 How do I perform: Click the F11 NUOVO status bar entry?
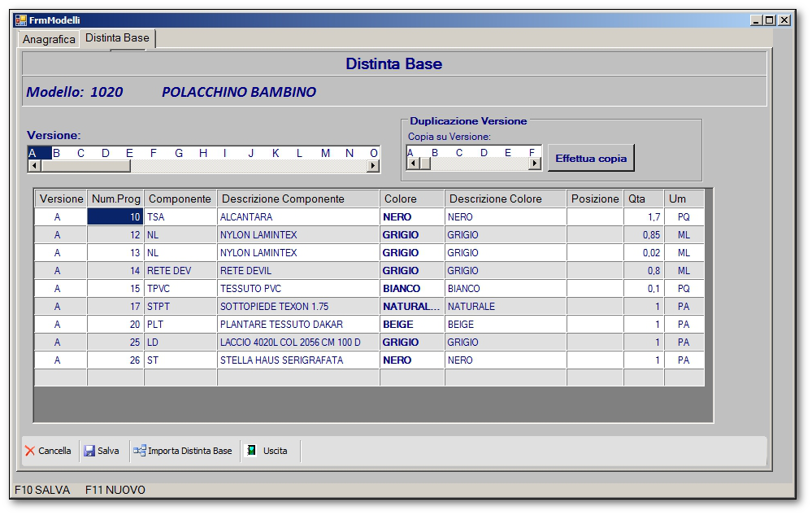coord(115,490)
